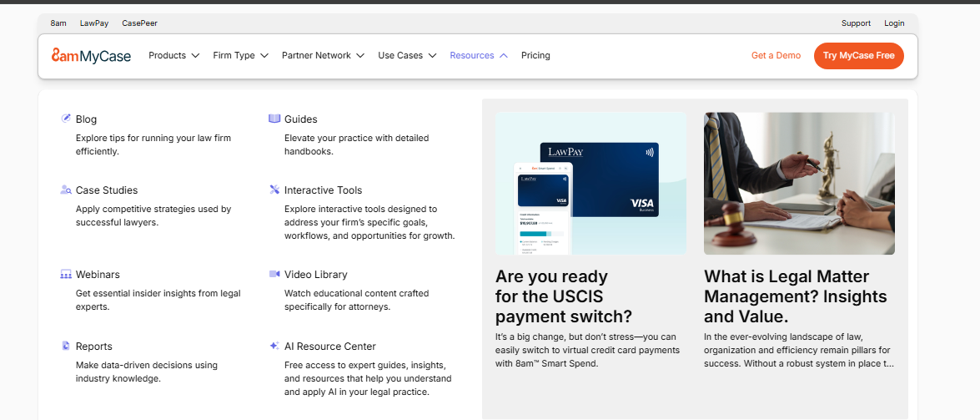Open the Use Cases menu
The height and width of the screenshot is (420, 980).
(x=400, y=56)
